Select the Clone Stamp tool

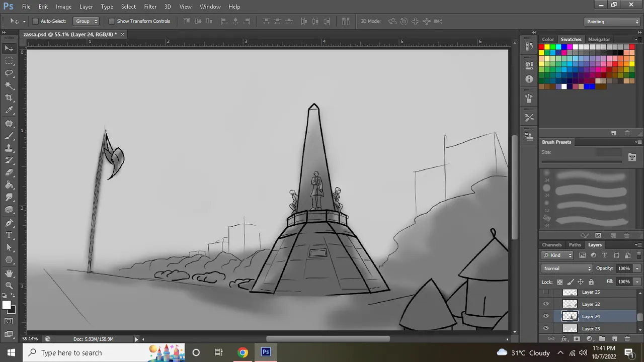9,148
